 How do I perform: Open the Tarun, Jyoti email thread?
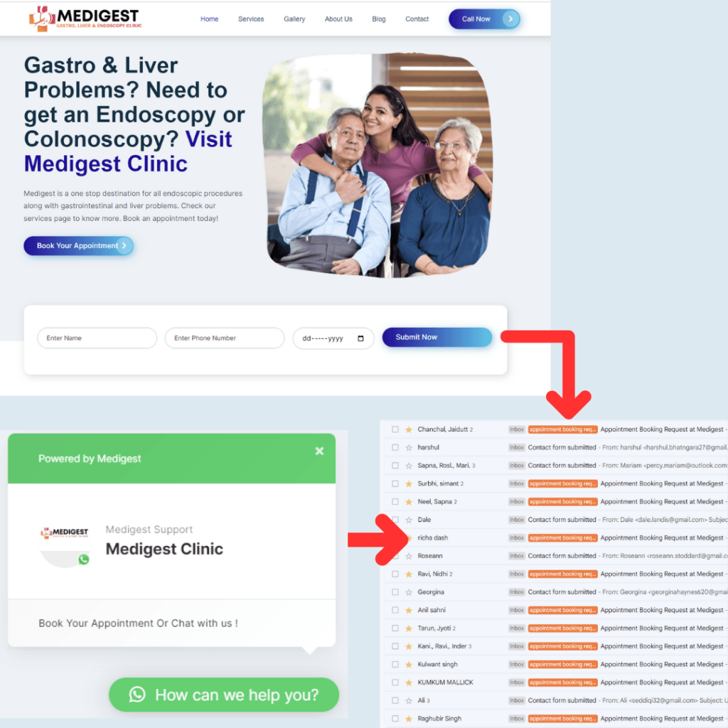555,628
